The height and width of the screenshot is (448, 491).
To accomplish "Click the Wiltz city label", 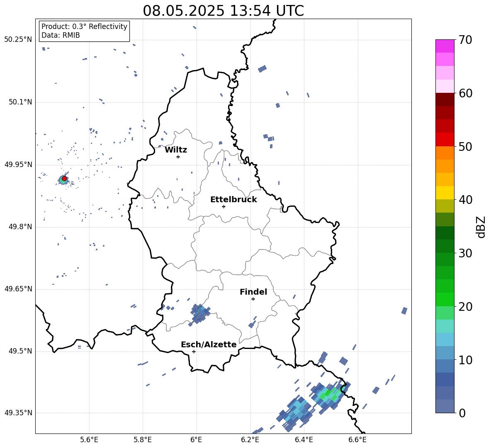I will (x=176, y=150).
